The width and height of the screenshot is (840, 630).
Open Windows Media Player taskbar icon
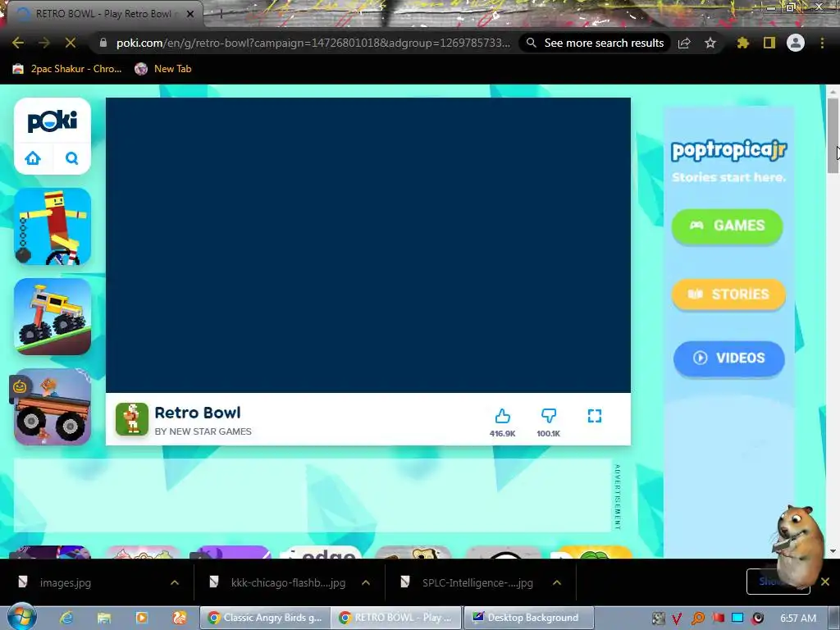tap(141, 618)
